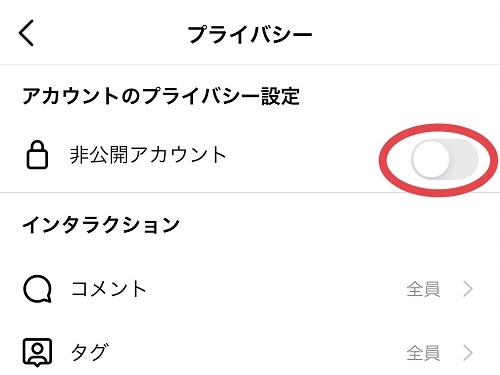Click the white knob of the private account switch
The height and width of the screenshot is (375, 500).
pyautogui.click(x=431, y=160)
